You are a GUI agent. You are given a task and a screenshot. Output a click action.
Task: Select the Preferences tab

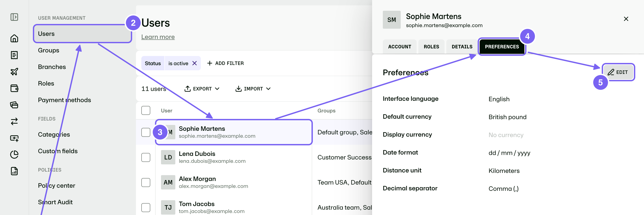point(502,47)
